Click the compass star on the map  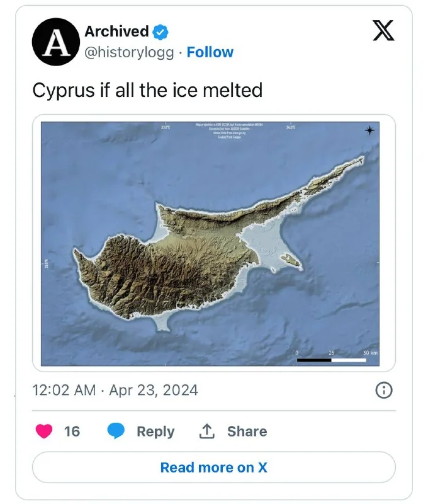pos(369,130)
